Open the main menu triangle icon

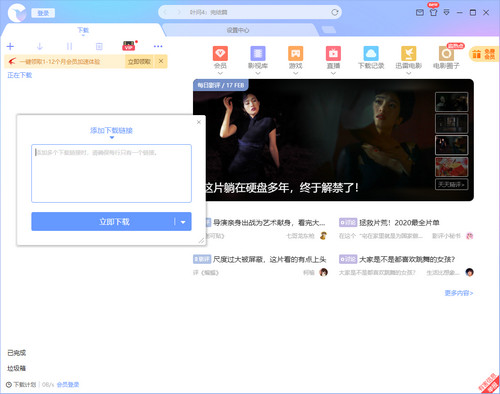tap(447, 12)
